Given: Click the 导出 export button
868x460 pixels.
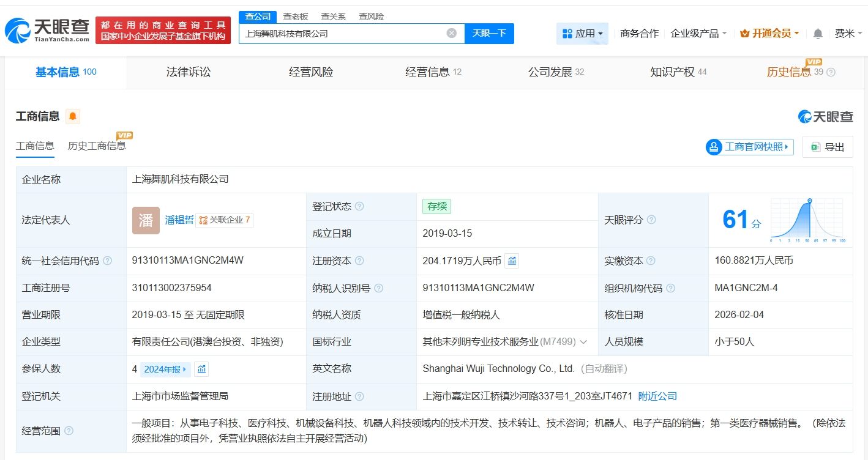Looking at the screenshot, I should 828,147.
